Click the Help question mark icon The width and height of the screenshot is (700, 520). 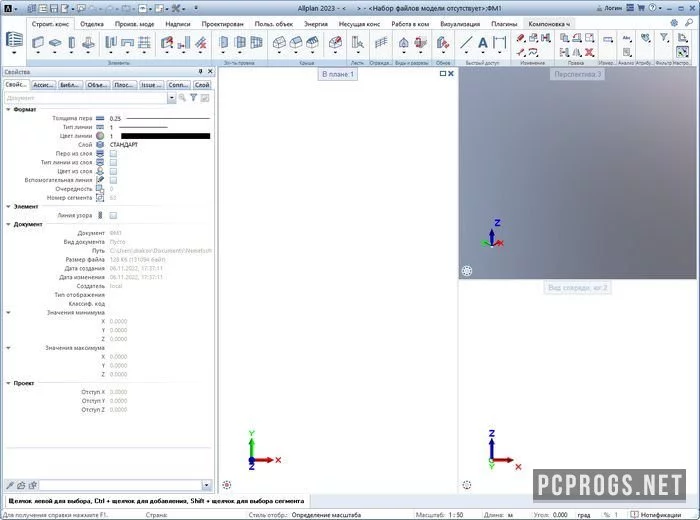point(653,8)
